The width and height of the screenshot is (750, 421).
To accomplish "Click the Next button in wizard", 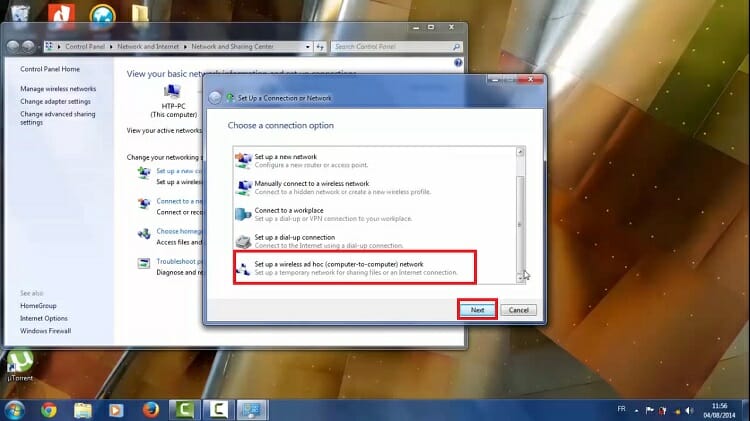I will 477,310.
